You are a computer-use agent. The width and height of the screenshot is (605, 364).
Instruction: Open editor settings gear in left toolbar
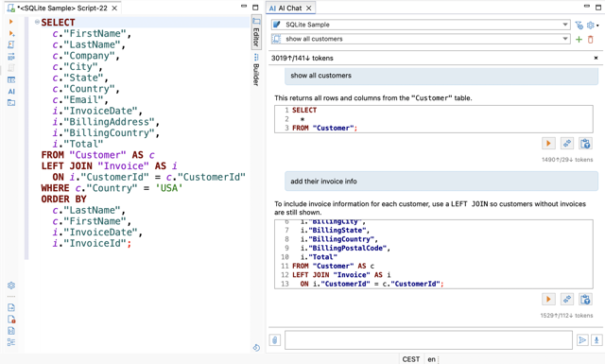(11, 286)
